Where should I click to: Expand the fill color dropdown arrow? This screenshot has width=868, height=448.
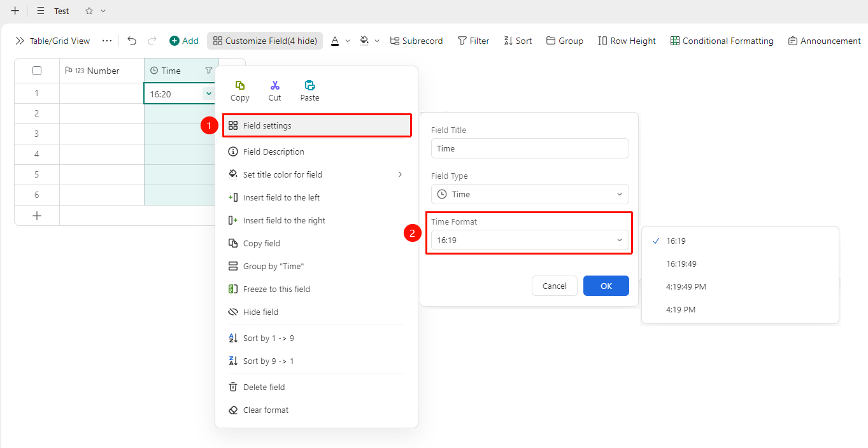point(377,41)
